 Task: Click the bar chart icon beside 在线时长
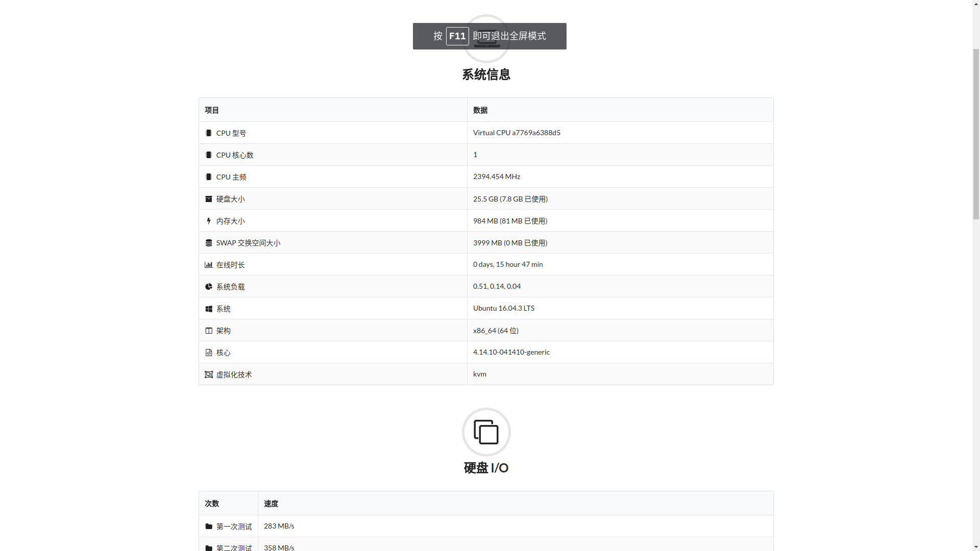coord(208,265)
